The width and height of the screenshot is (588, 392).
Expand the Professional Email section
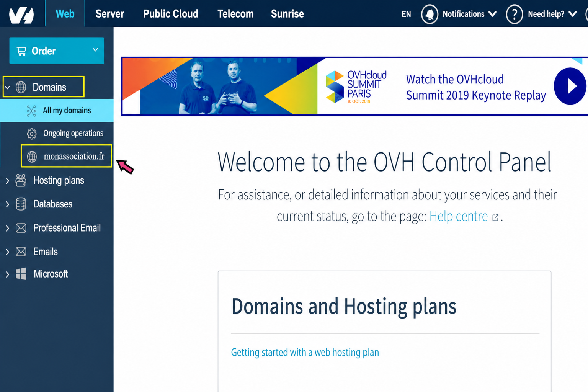pos(7,228)
